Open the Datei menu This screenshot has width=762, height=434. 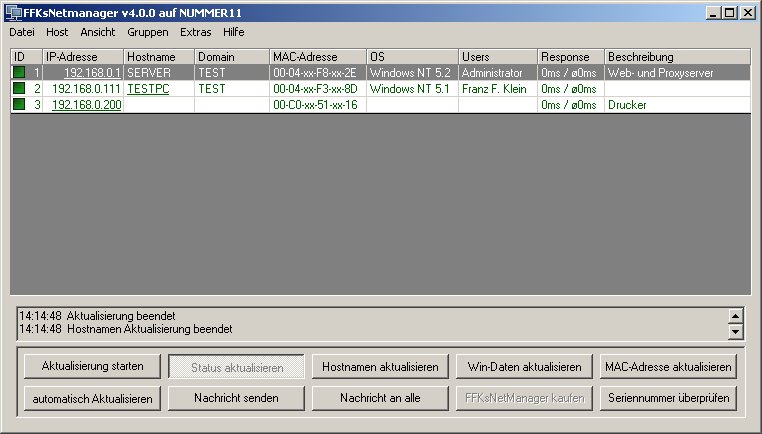click(x=22, y=32)
